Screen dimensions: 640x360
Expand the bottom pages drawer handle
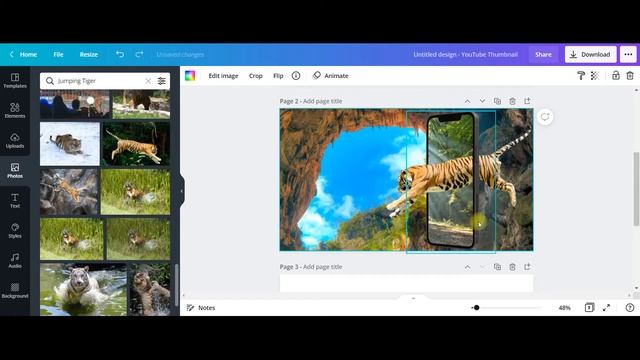coord(413,298)
